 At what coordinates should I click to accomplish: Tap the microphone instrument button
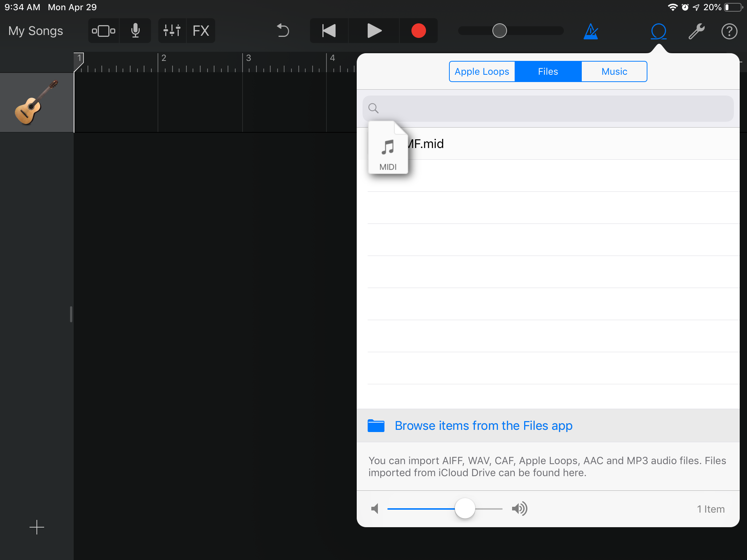135,31
